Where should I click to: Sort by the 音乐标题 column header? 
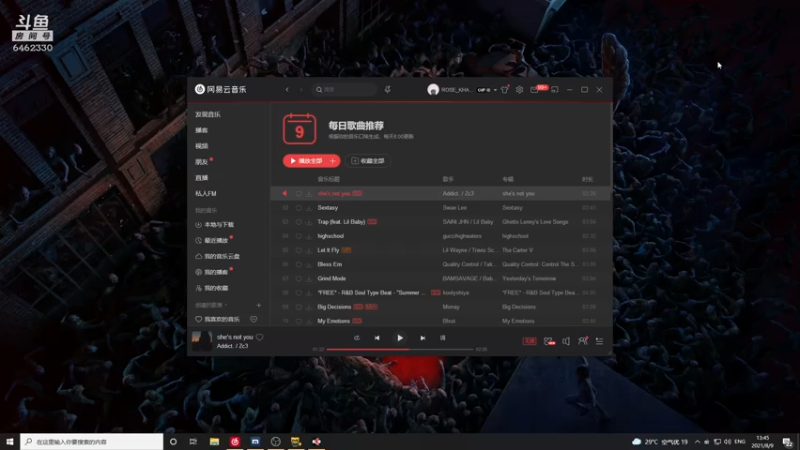pos(329,179)
